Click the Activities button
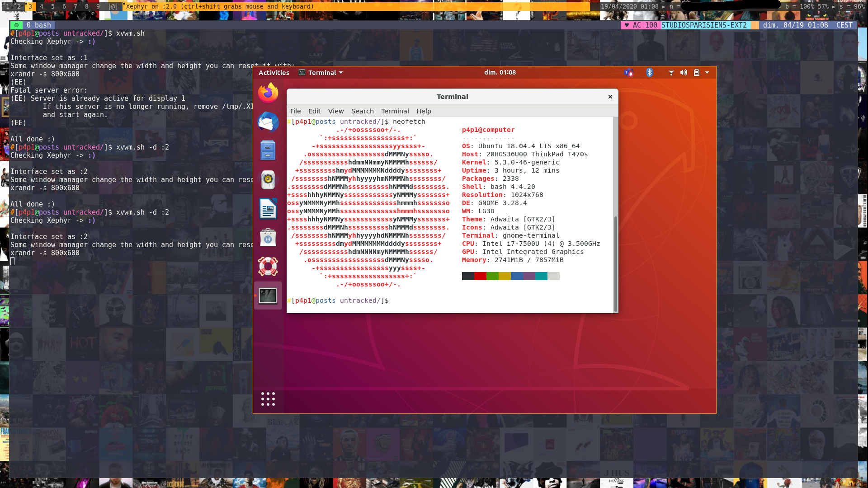 pos(274,73)
